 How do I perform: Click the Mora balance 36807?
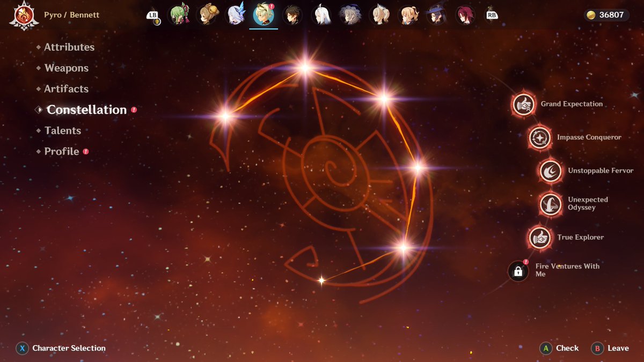point(612,15)
